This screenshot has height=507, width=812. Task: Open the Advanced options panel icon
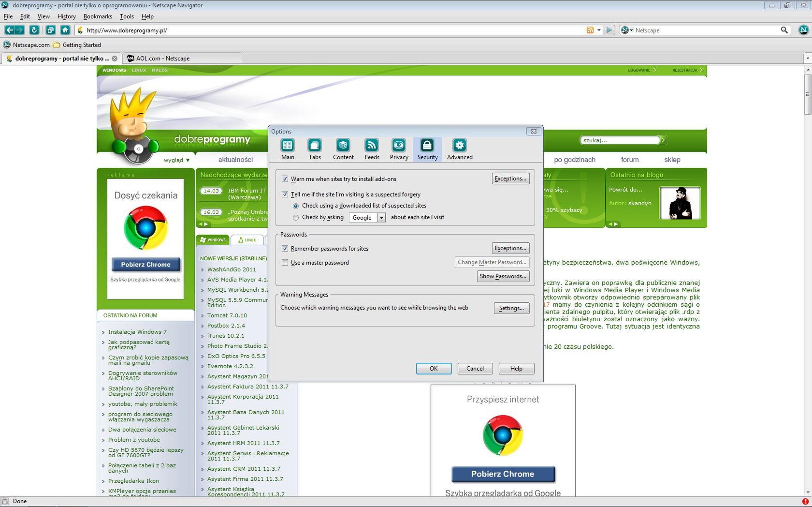click(x=460, y=149)
